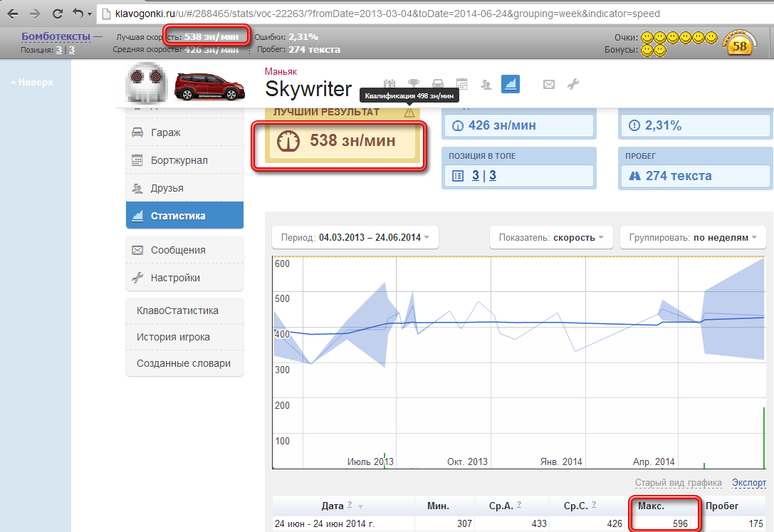Click the ghost avatar with spiral eyes
The width and height of the screenshot is (774, 532).
point(147,83)
